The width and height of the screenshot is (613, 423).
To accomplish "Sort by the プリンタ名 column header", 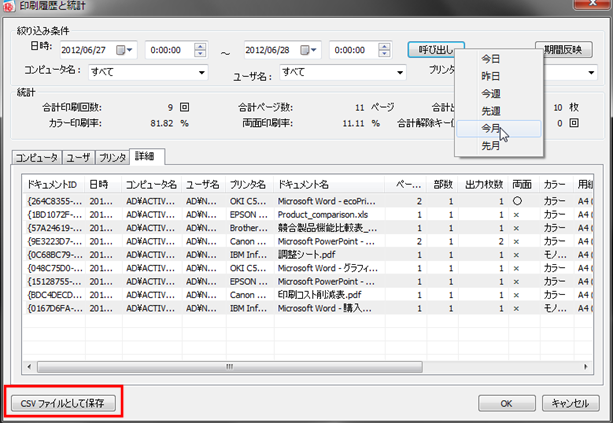I will [x=250, y=185].
